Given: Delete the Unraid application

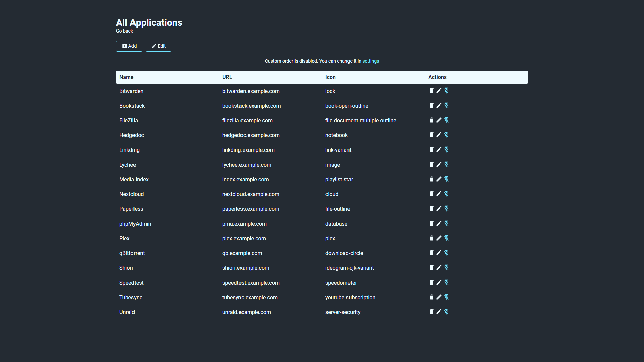Looking at the screenshot, I should (x=432, y=312).
